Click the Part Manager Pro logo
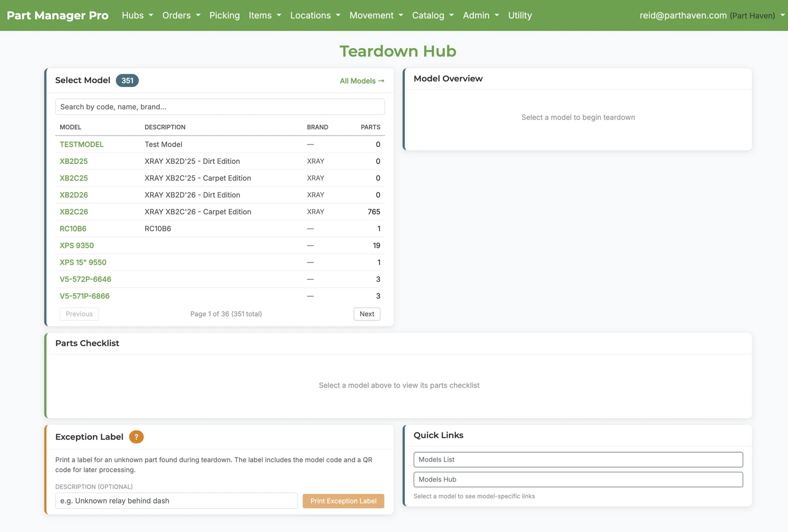Screen dimensions: 788x532 coord(57,15)
